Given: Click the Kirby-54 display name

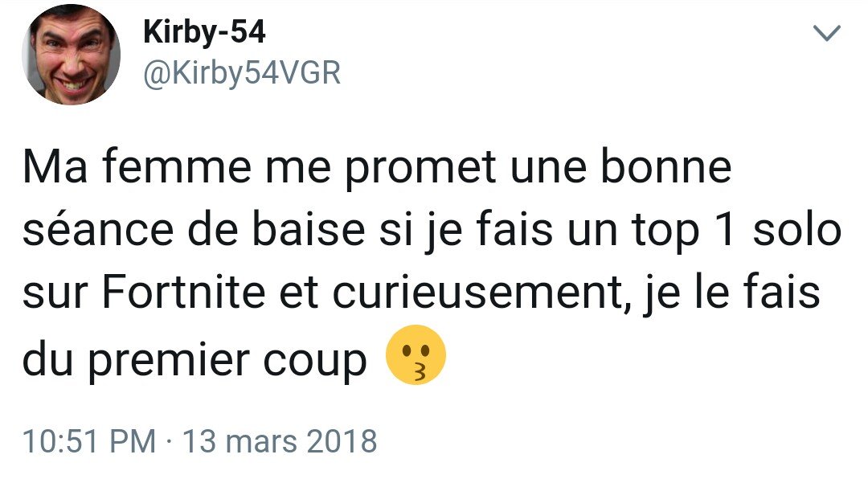Looking at the screenshot, I should [204, 31].
